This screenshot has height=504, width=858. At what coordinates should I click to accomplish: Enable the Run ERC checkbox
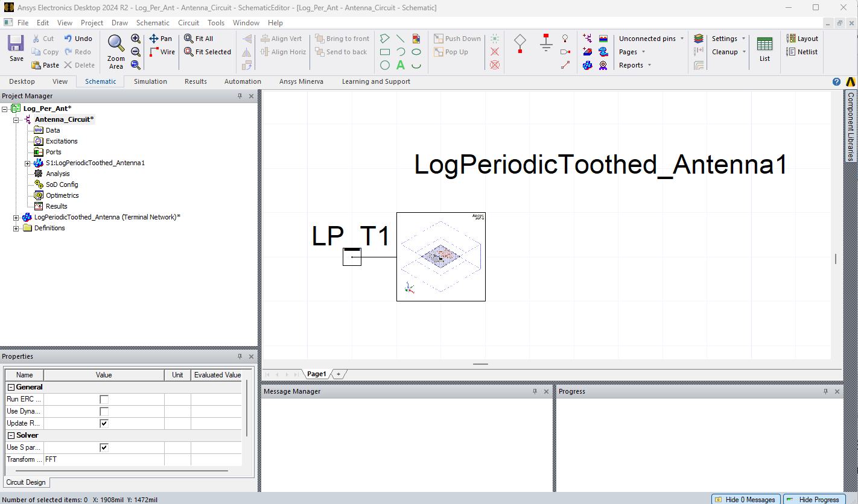point(104,398)
